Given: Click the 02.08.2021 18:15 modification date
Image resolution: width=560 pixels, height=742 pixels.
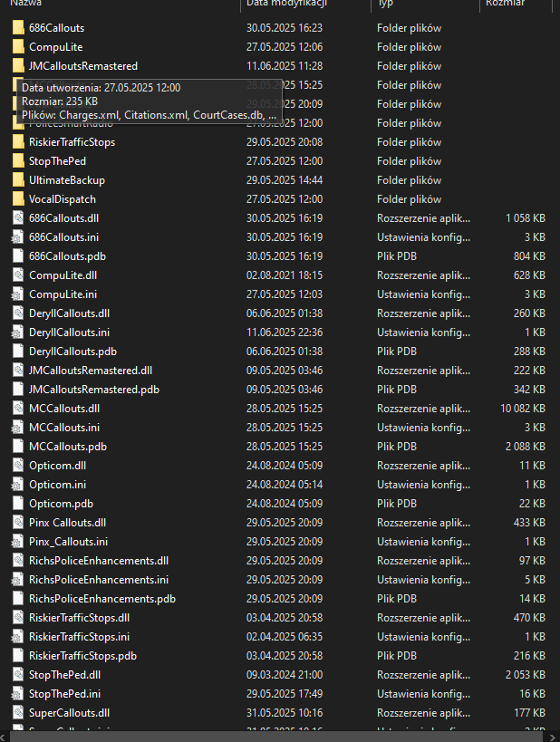Looking at the screenshot, I should 284,275.
